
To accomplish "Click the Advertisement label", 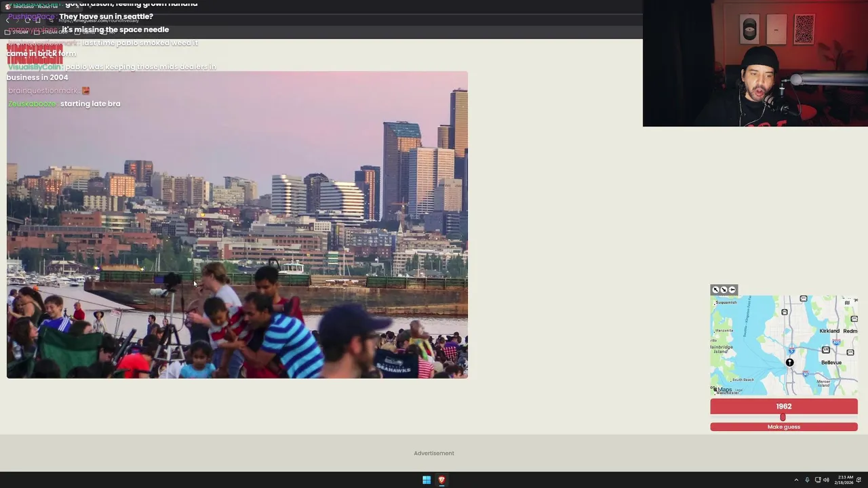I will coord(434,453).
